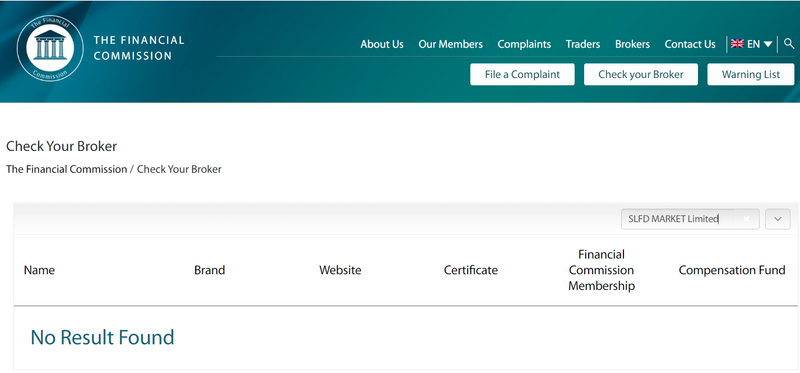Click the File a Complaint button

[522, 74]
